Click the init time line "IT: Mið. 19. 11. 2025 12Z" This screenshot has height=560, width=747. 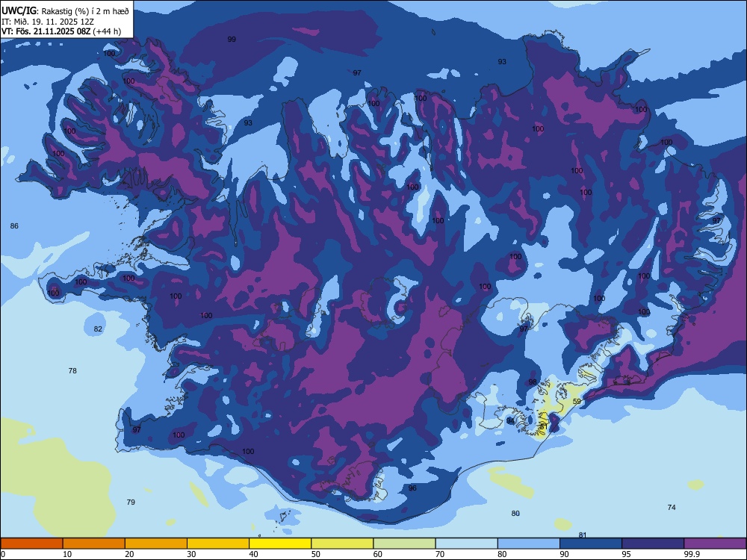(x=48, y=22)
